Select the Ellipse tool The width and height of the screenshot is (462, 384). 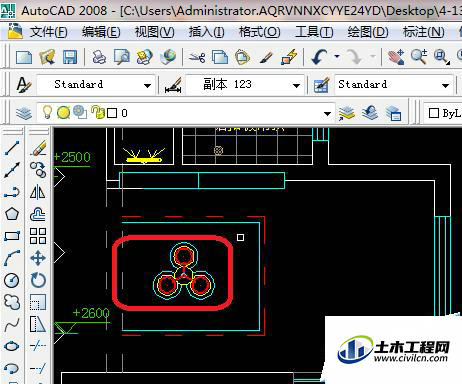(x=12, y=346)
